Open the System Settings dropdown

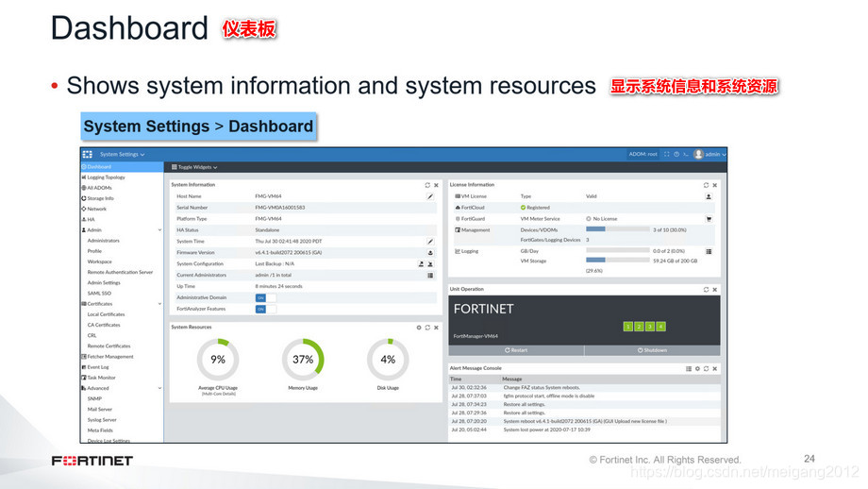coord(122,155)
